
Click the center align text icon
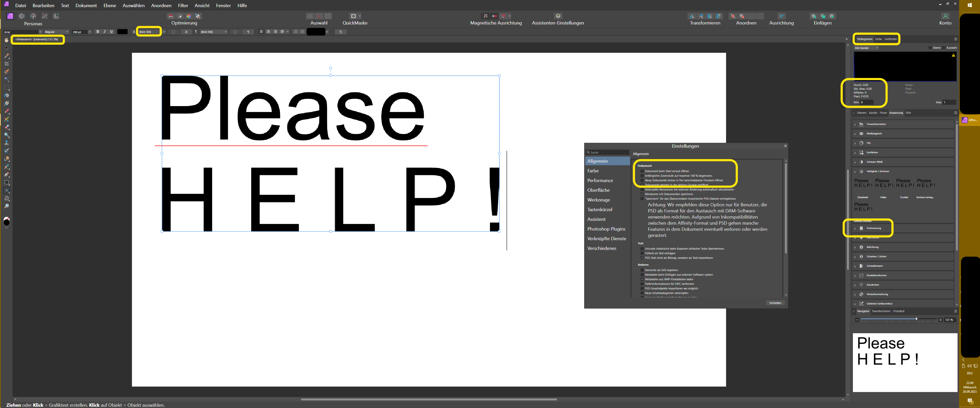pyautogui.click(x=268, y=32)
